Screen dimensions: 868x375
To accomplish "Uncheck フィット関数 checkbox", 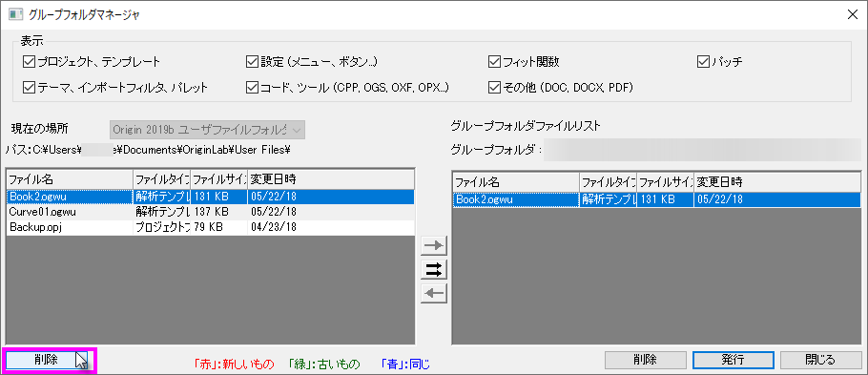I will [x=495, y=61].
